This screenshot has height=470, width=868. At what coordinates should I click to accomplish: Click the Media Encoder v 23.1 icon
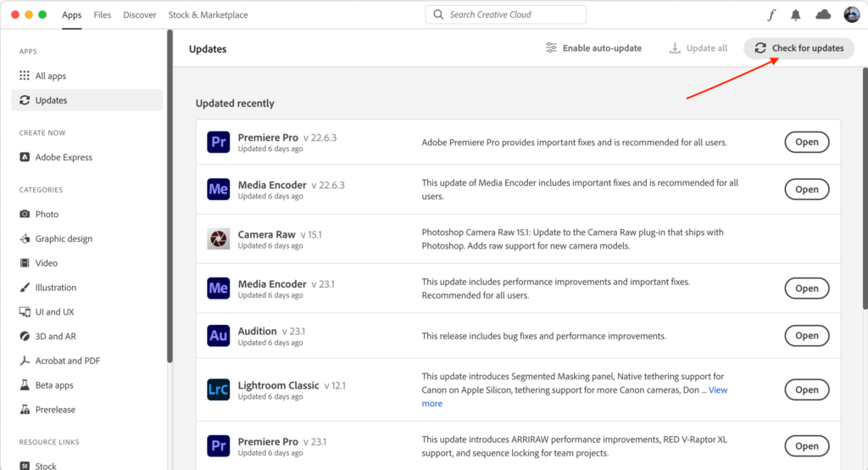coord(218,288)
